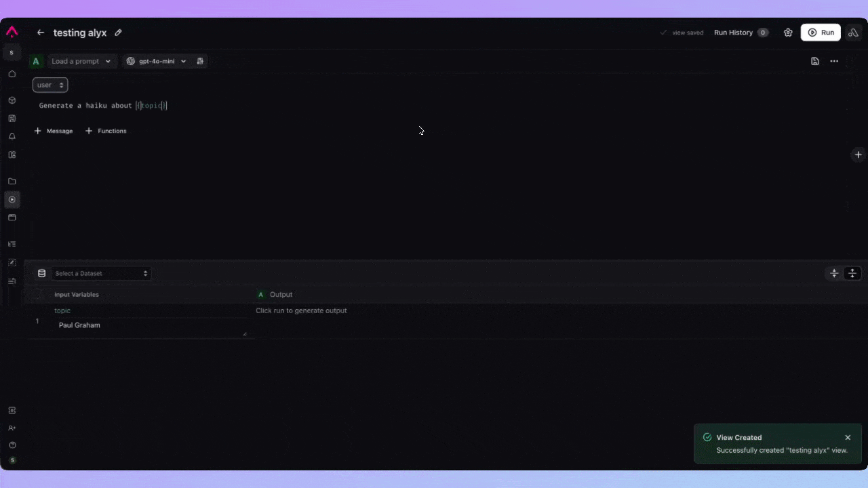868x488 pixels.
Task: Open help from the question mark icon
Action: coord(12,445)
